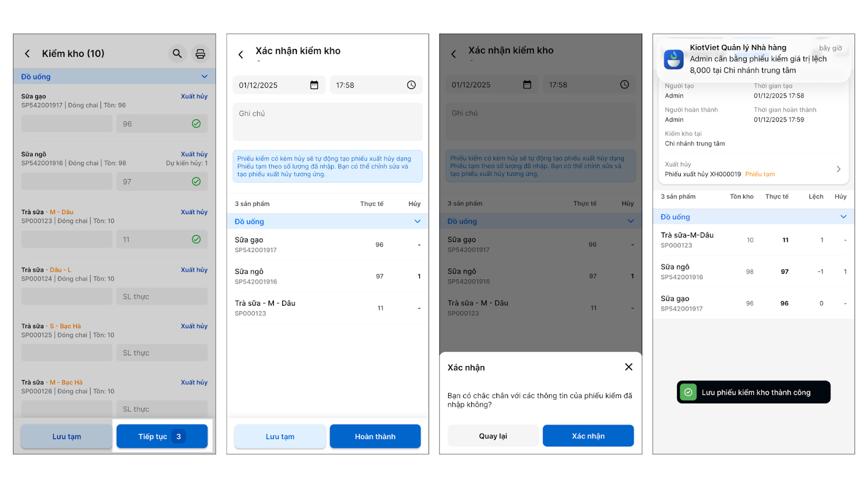
Task: Click the printer icon in Kiểm kho
Action: tap(200, 54)
